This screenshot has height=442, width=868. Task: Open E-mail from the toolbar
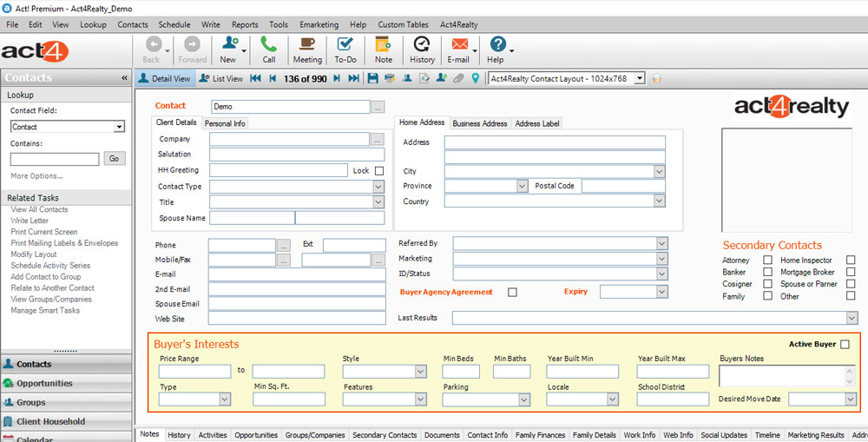[458, 49]
